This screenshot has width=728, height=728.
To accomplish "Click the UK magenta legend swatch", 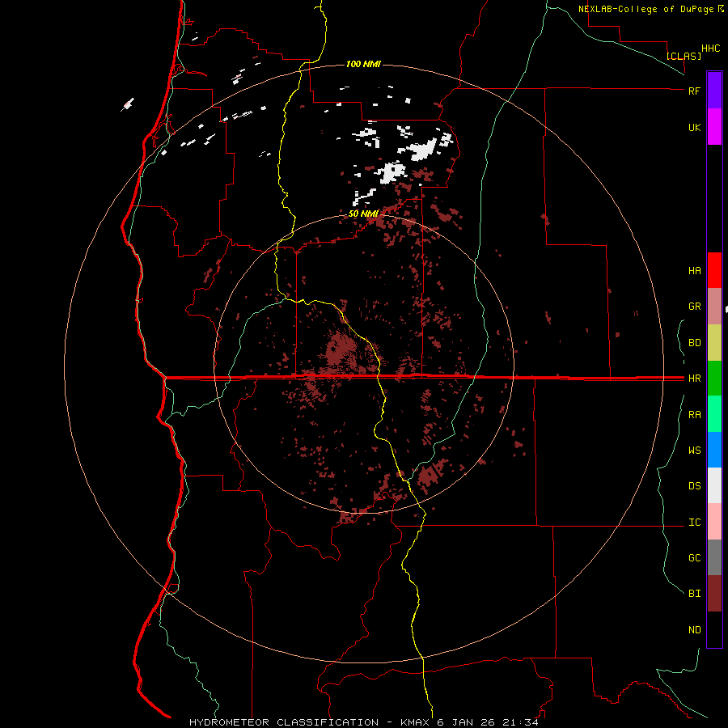I will pos(714,127).
